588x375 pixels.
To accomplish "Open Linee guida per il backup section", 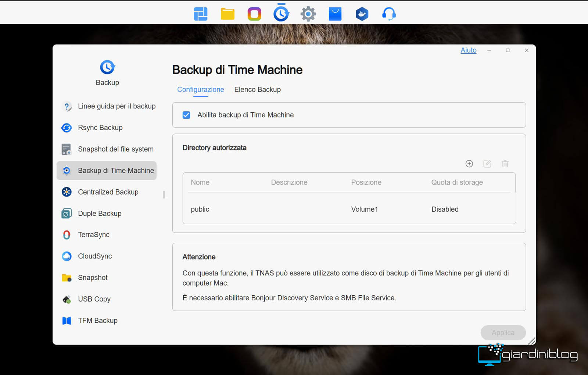I will (107, 106).
